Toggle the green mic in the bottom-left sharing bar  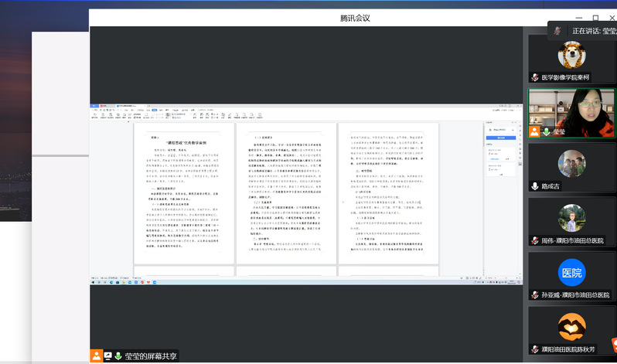click(x=118, y=356)
